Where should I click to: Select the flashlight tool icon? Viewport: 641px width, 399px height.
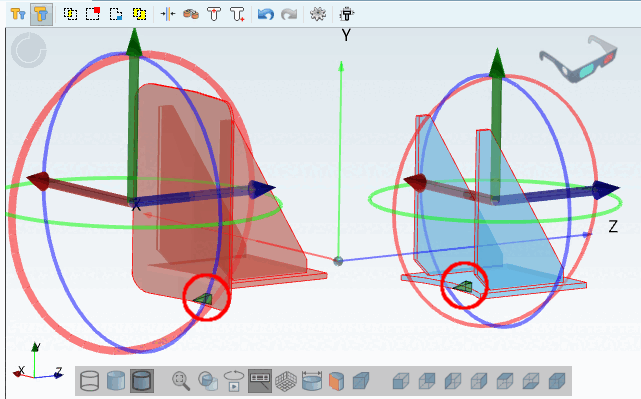347,14
